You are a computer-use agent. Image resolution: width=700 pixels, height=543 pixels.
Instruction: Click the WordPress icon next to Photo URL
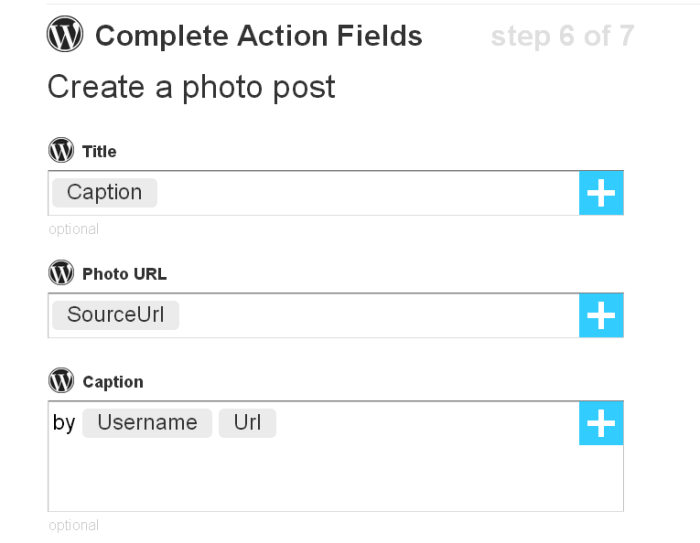[x=61, y=273]
